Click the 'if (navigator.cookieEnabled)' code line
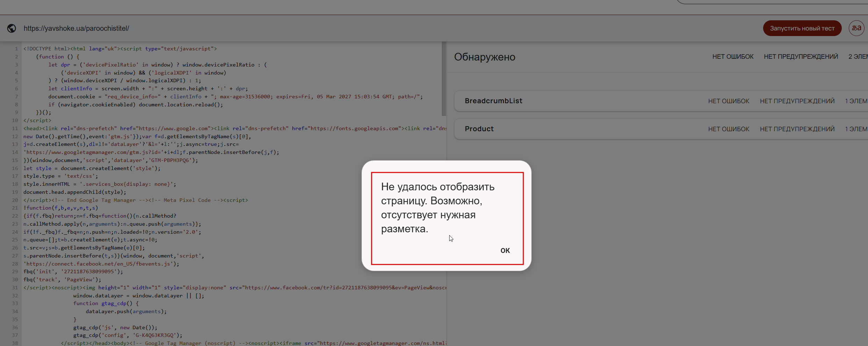The image size is (868, 346). point(136,105)
